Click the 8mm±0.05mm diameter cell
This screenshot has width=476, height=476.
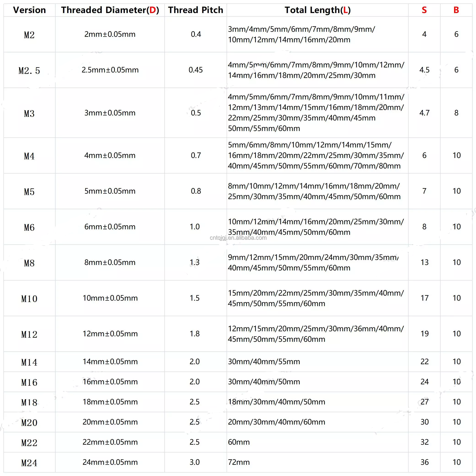110,262
